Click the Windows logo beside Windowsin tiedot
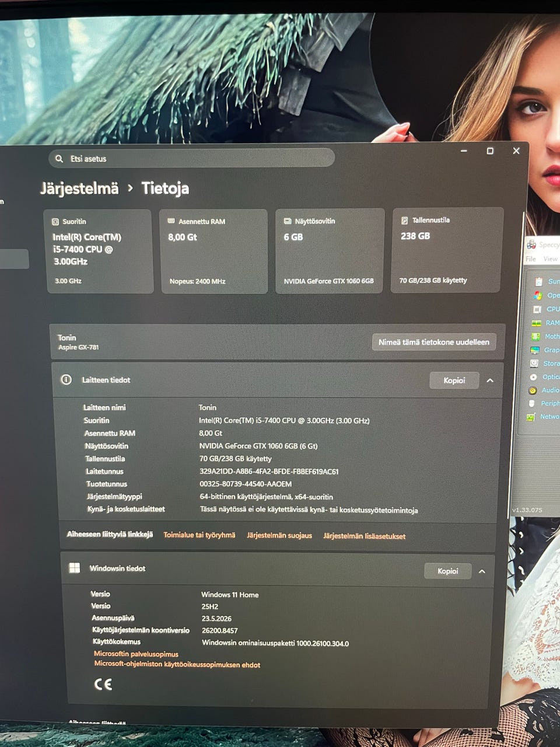This screenshot has width=560, height=747. click(75, 568)
